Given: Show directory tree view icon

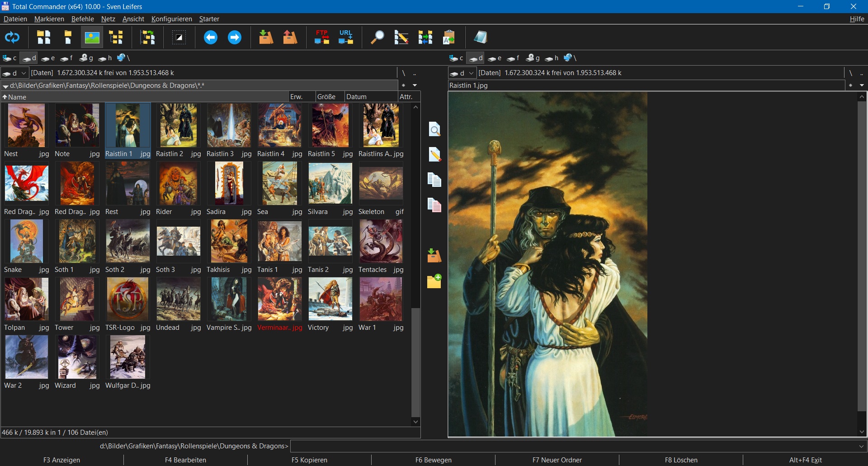Looking at the screenshot, I should coord(117,38).
